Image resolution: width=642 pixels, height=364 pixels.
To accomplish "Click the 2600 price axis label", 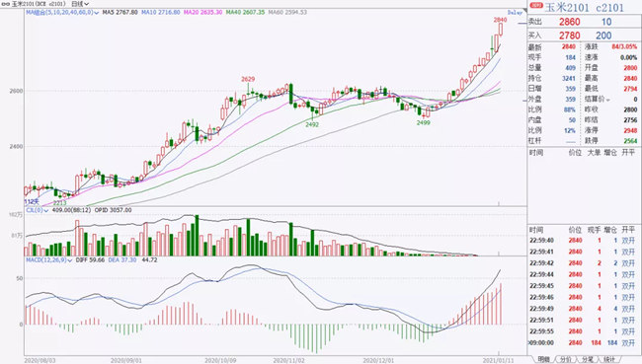I will coord(17,91).
